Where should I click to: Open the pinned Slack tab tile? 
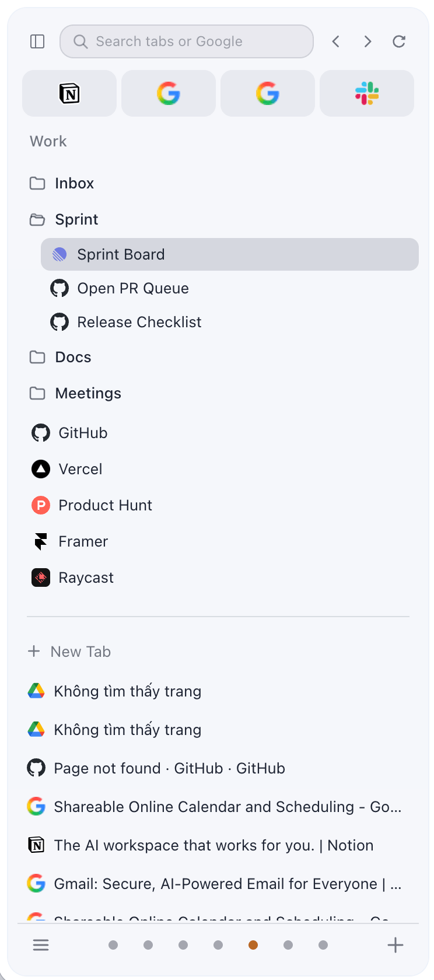click(367, 93)
